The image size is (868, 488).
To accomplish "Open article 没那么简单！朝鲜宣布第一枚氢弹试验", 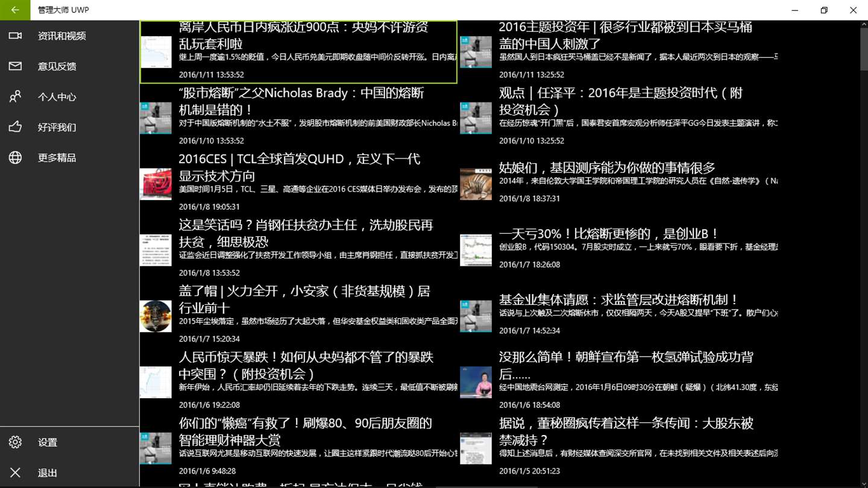I will tap(618, 382).
